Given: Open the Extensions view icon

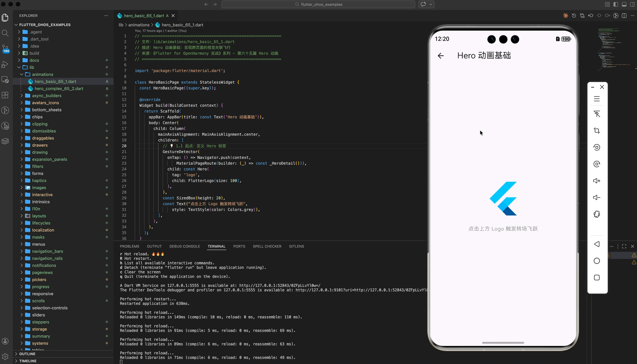Looking at the screenshot, I should coord(5,95).
